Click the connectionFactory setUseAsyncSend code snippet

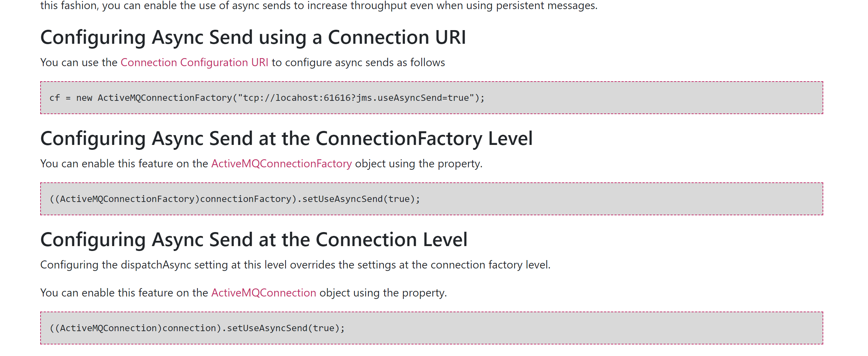point(235,199)
